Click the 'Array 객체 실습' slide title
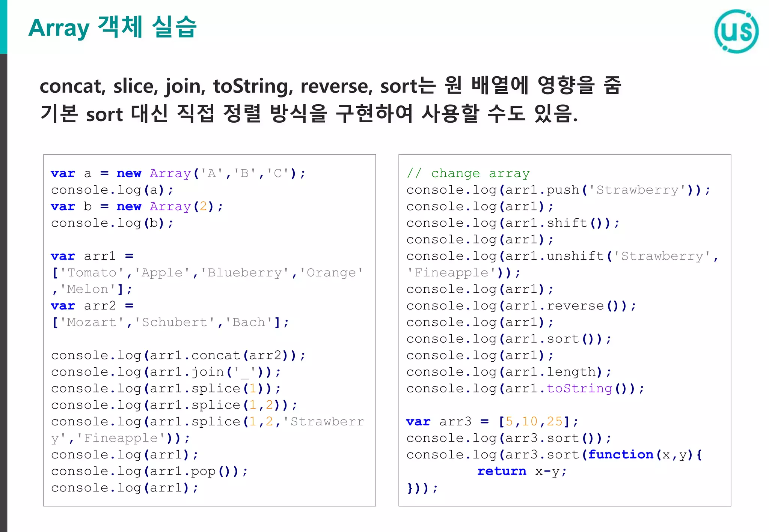 pyautogui.click(x=112, y=27)
